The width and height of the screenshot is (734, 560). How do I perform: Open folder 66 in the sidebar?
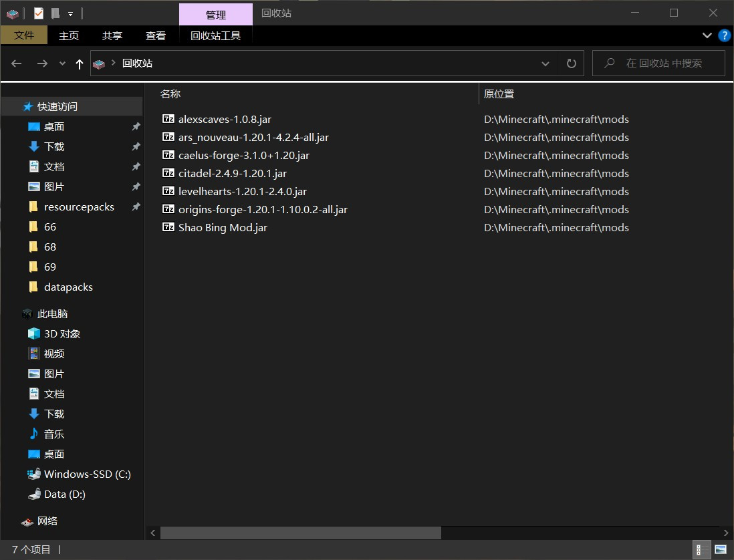coord(50,227)
